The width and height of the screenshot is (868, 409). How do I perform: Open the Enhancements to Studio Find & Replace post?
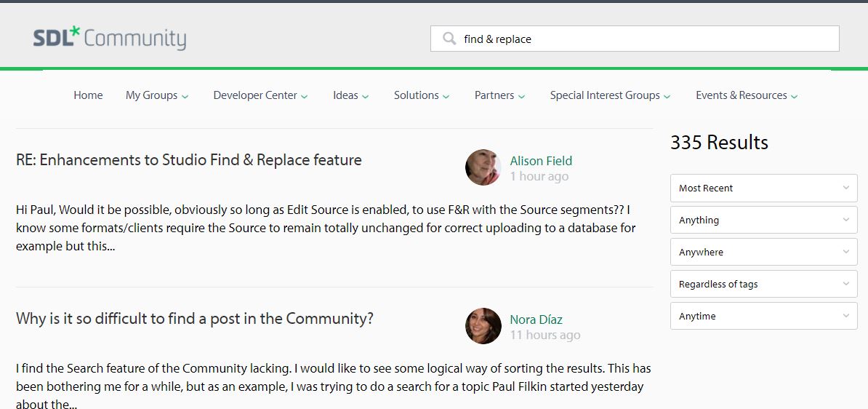coord(189,160)
